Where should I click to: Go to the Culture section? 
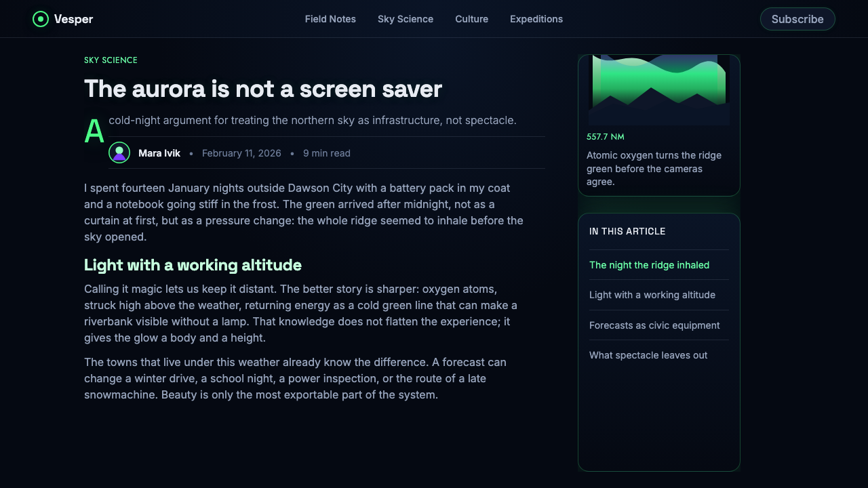pos(472,19)
